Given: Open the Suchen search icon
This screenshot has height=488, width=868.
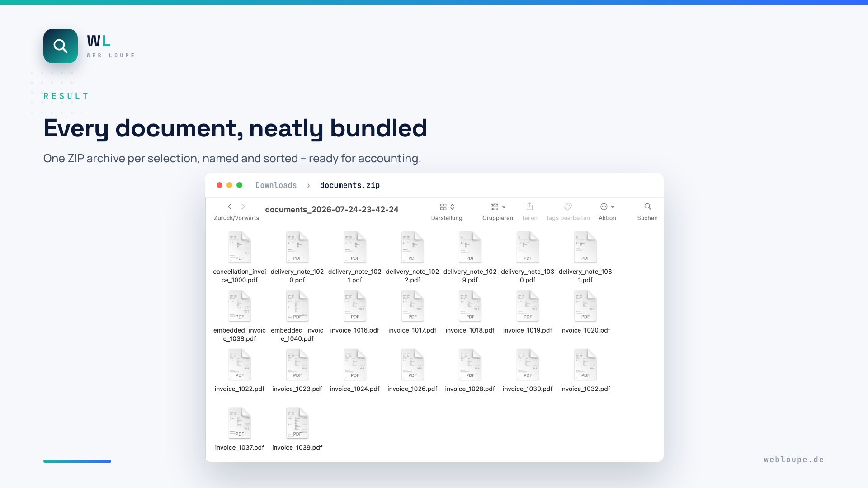Looking at the screenshot, I should click(647, 206).
